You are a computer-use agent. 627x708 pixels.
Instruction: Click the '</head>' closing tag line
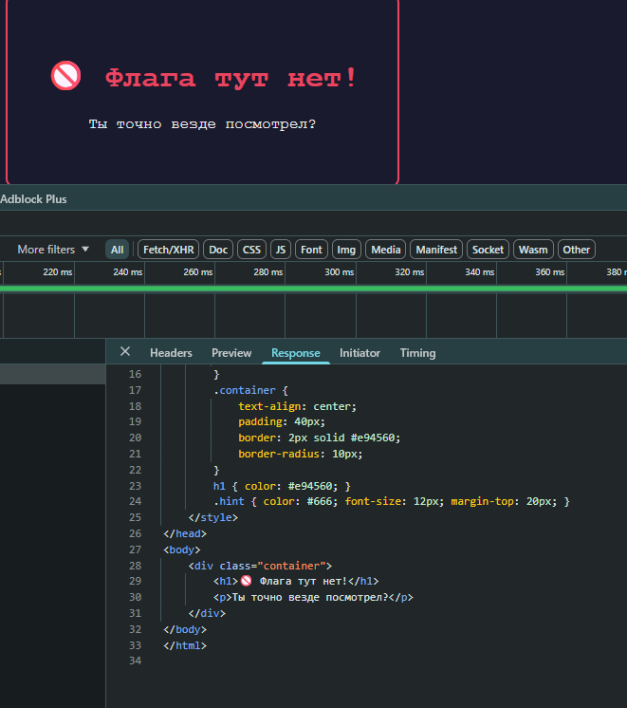(x=185, y=534)
